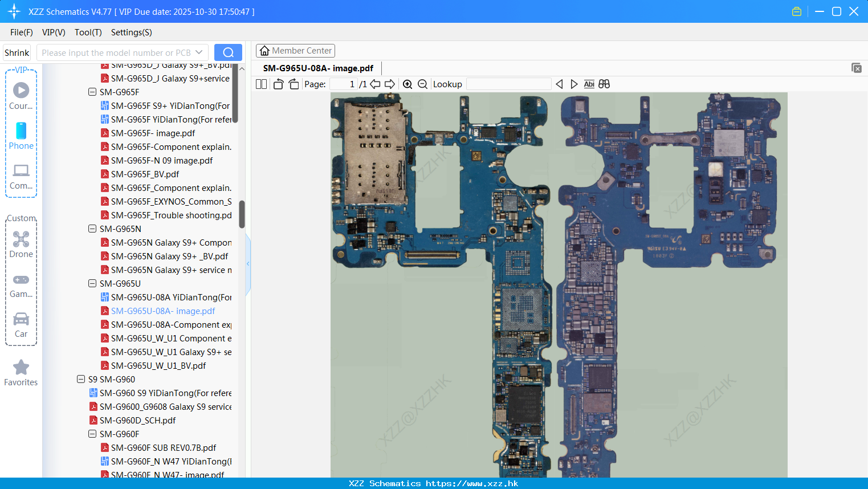Open the VIP(V) menu
Viewport: 868px width, 489px height.
(x=54, y=32)
